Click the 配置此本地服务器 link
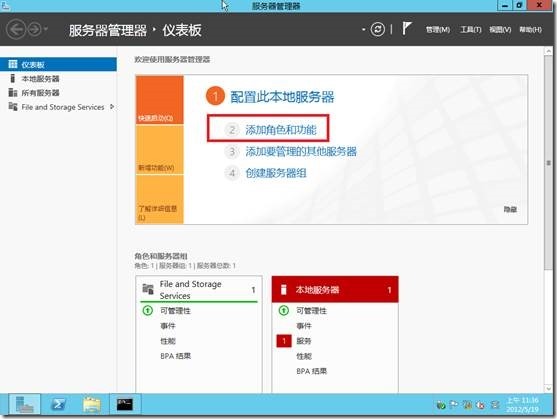 (282, 97)
